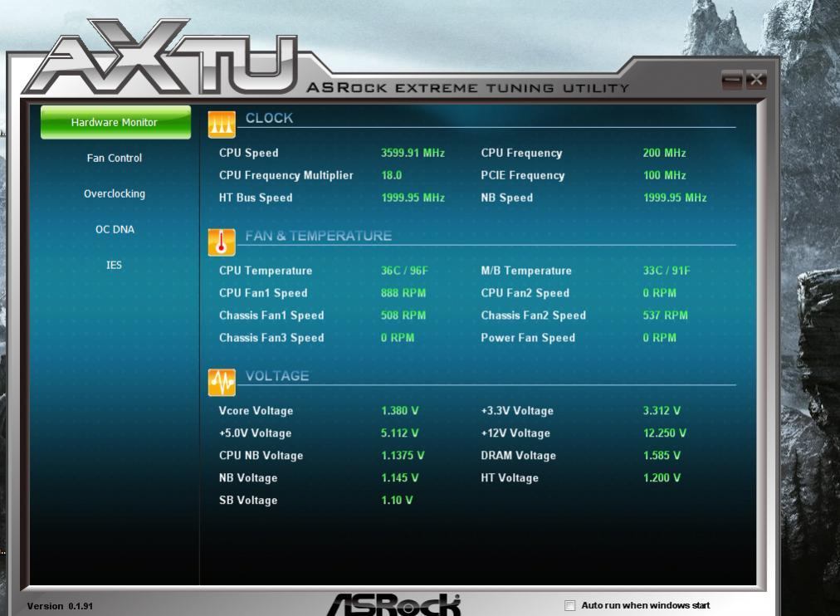
Task: Click the CPU Frequency value 200 MHz
Action: (664, 153)
